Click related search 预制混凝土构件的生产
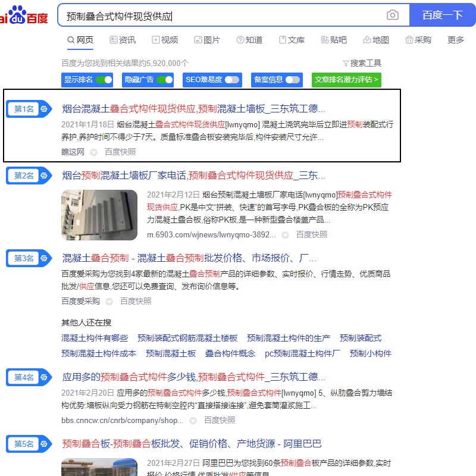 (x=289, y=338)
